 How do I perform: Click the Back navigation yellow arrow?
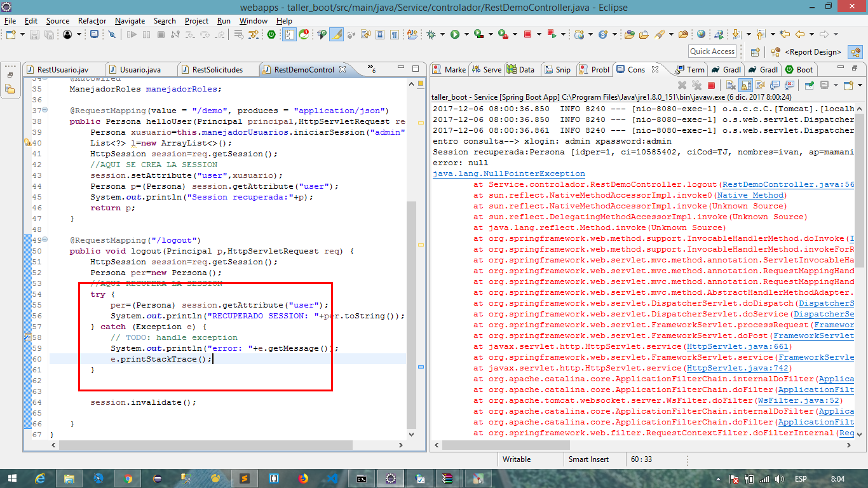tap(800, 34)
